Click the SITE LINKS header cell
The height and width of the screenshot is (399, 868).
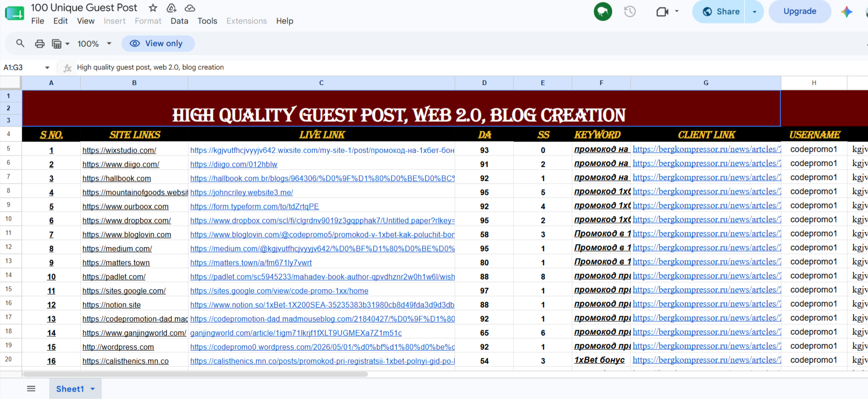[x=135, y=135]
